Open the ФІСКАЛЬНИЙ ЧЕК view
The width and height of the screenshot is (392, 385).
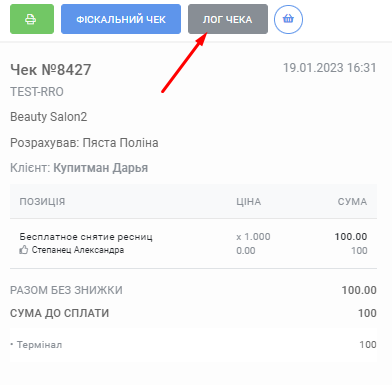pyautogui.click(x=121, y=19)
